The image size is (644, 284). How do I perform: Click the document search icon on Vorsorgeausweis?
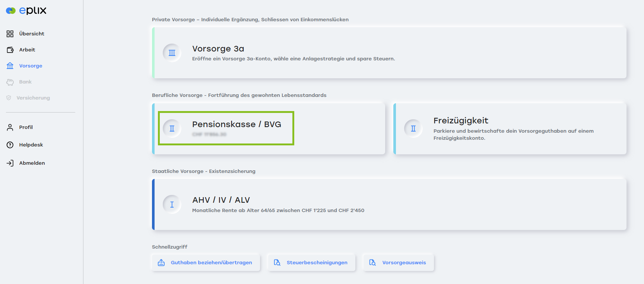click(372, 263)
